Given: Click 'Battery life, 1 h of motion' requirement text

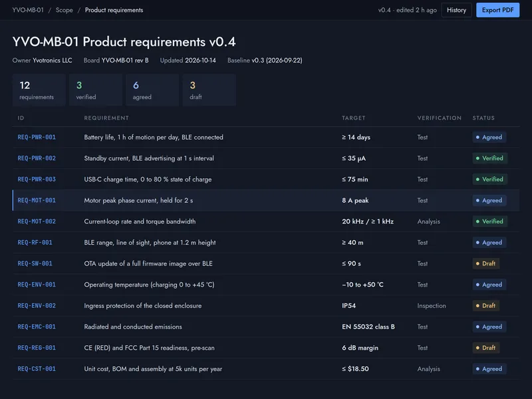Looking at the screenshot, I should [x=154, y=138].
